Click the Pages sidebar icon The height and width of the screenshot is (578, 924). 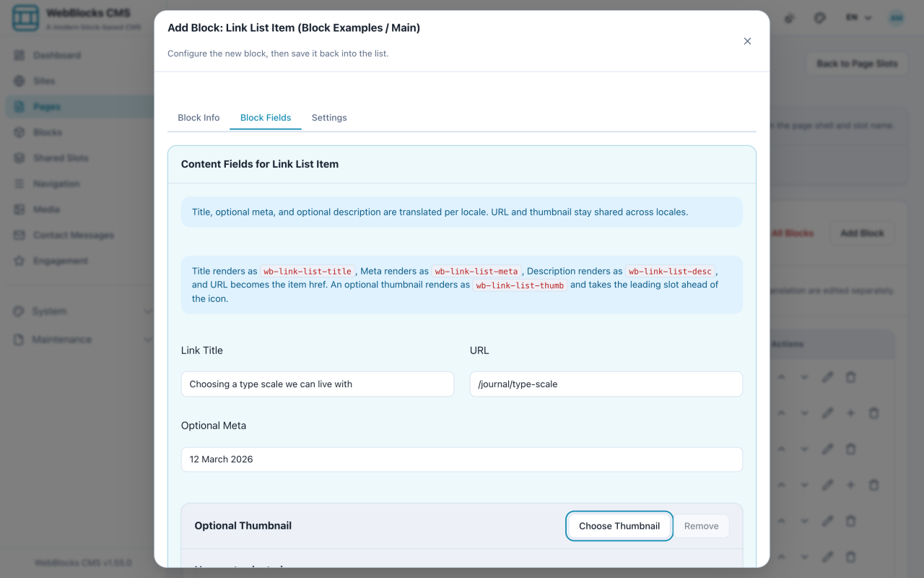19,107
